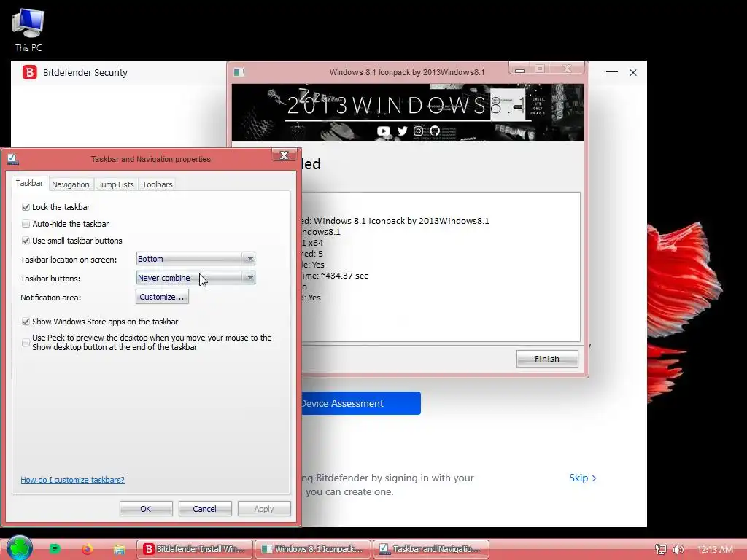Launch Firefox from the taskbar
This screenshot has height=560, width=747.
(x=88, y=549)
